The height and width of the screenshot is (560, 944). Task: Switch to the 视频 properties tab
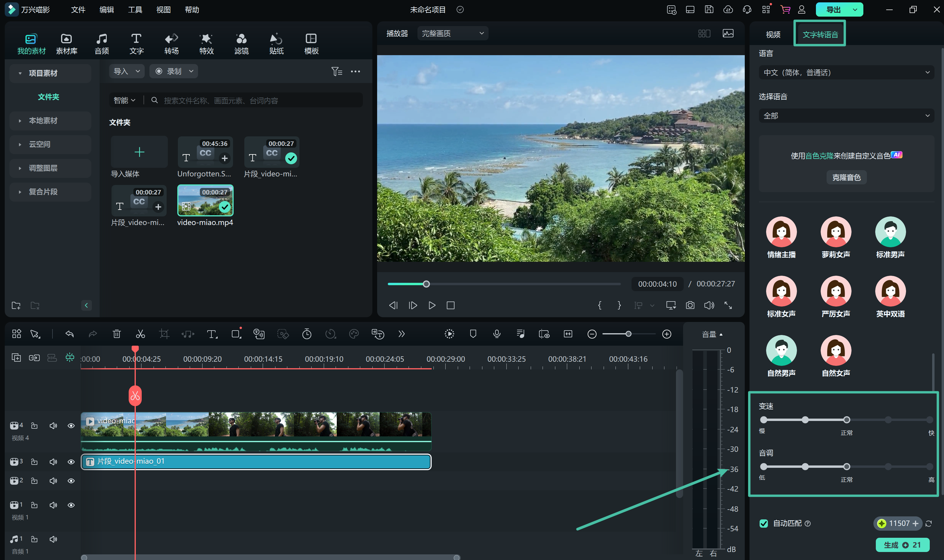(x=773, y=35)
